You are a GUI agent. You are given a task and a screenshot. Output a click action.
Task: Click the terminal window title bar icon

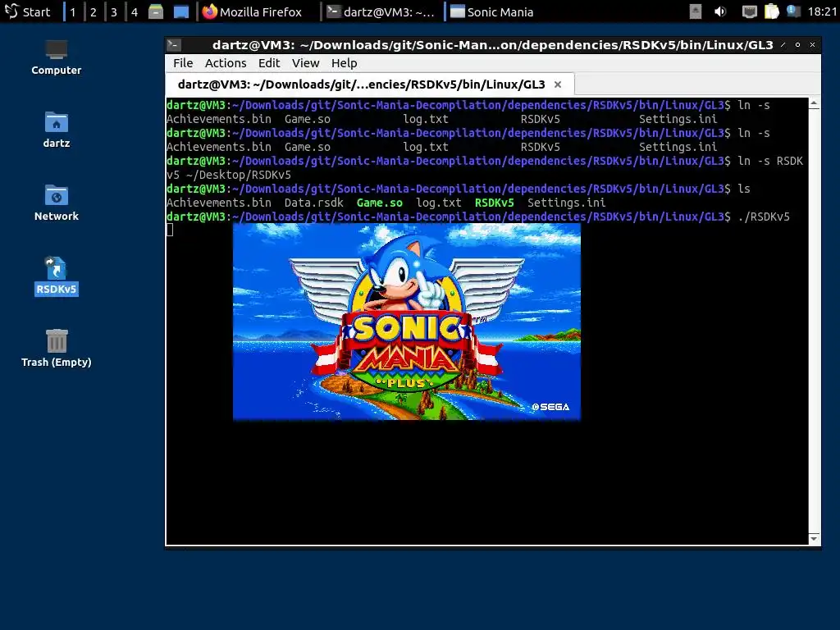[174, 45]
